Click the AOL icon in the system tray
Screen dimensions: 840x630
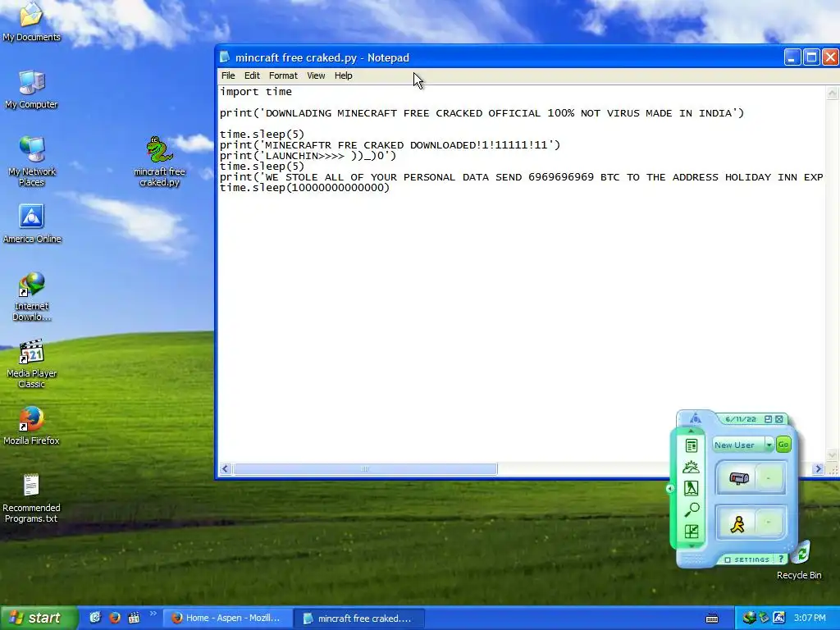click(x=779, y=618)
